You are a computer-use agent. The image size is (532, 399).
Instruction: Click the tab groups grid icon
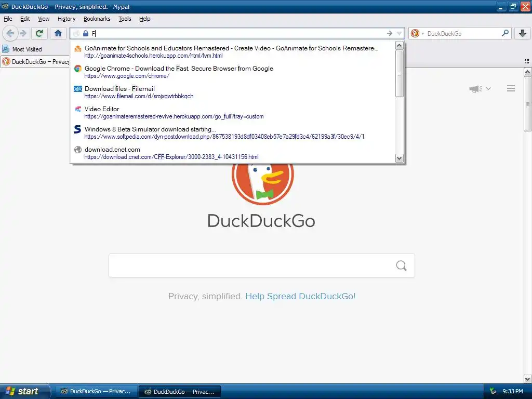[x=527, y=61]
